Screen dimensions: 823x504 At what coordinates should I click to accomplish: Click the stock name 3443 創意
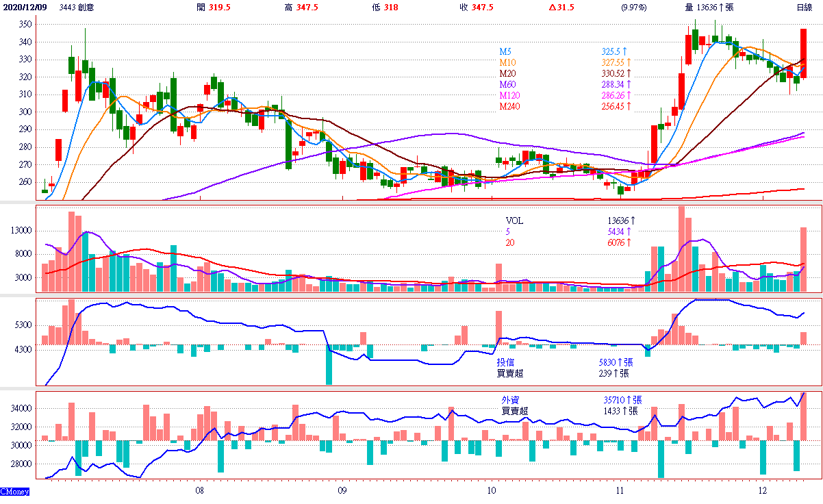pyautogui.click(x=76, y=8)
